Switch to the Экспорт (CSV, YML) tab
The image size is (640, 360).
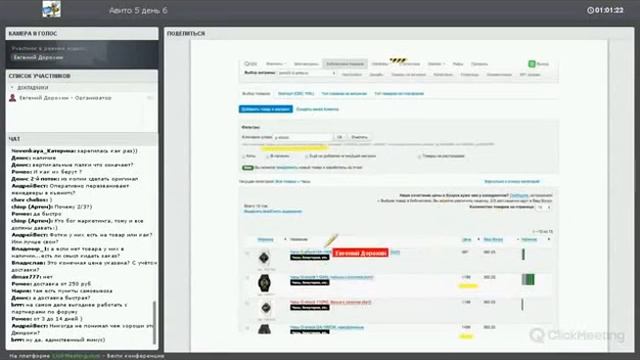click(x=296, y=93)
